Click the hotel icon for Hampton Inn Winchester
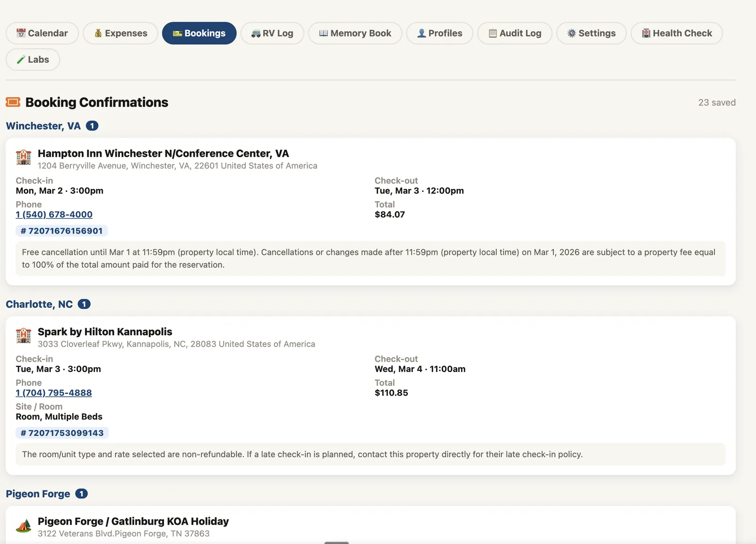 pyautogui.click(x=24, y=157)
